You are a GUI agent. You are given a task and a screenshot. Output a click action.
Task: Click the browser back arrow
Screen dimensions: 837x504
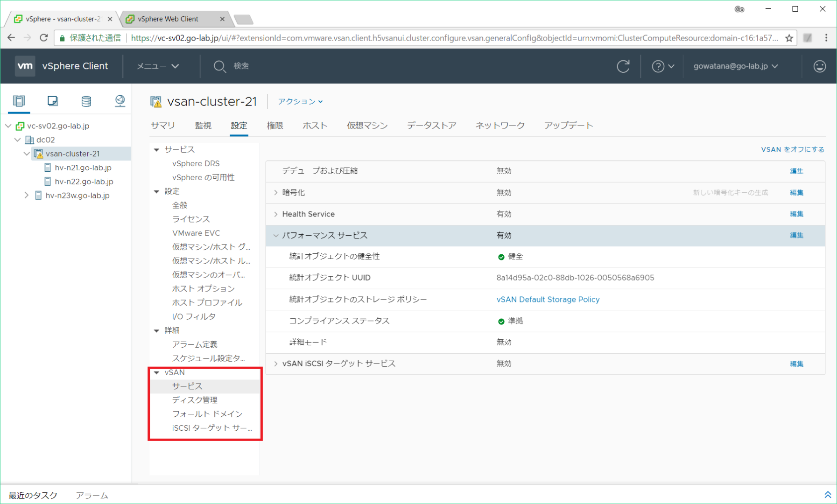(11, 38)
